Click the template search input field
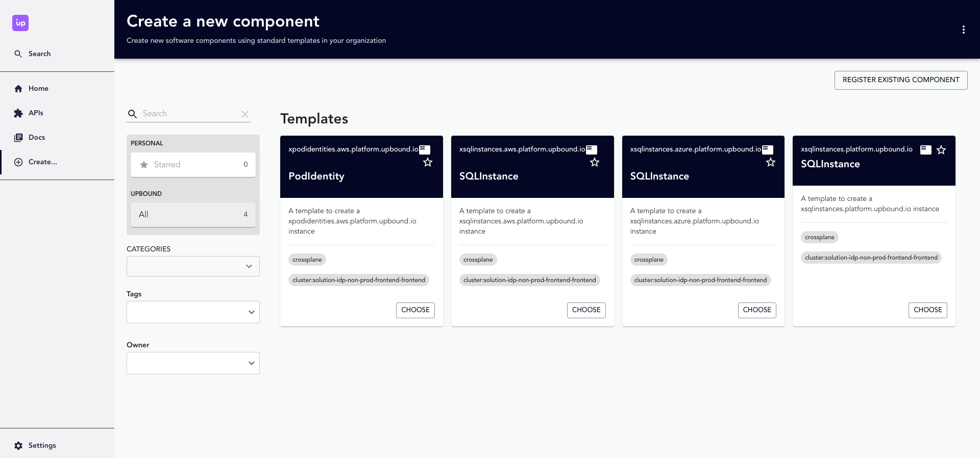 pyautogui.click(x=189, y=114)
